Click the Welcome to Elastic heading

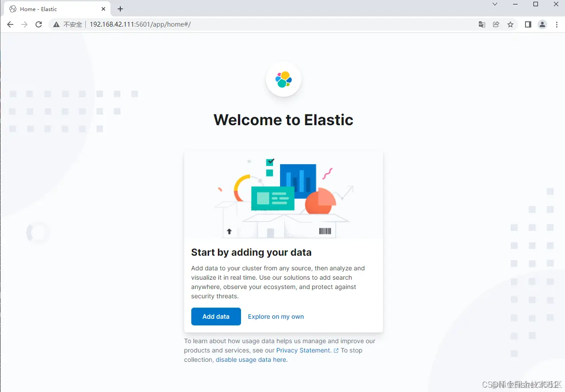[283, 120]
